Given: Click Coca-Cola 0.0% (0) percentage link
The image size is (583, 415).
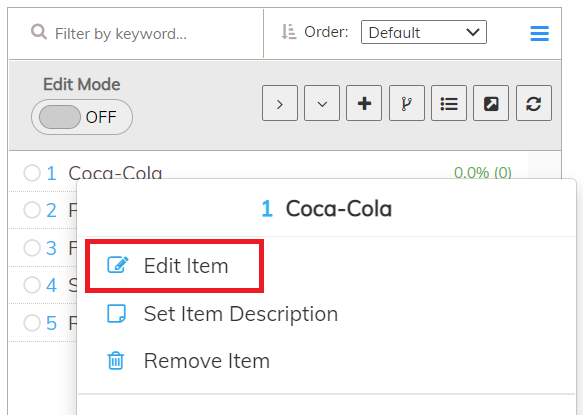Looking at the screenshot, I should [x=483, y=173].
